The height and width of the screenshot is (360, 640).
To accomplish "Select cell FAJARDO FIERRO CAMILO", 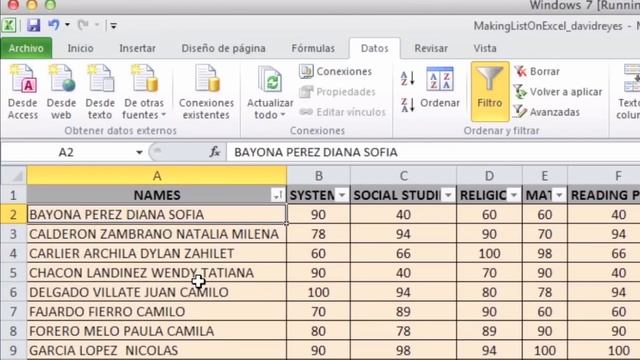I will tap(157, 311).
